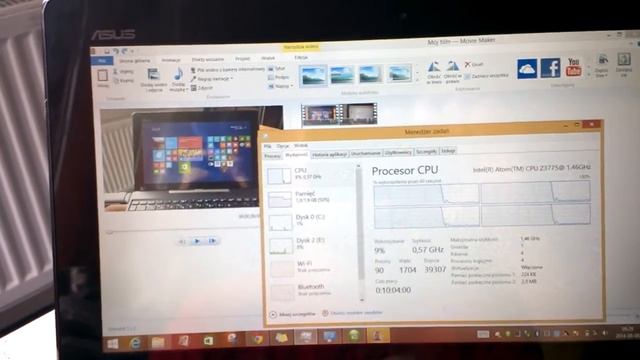Step to next frame in preview
Viewport: 640px width, 360px height.
pos(212,241)
